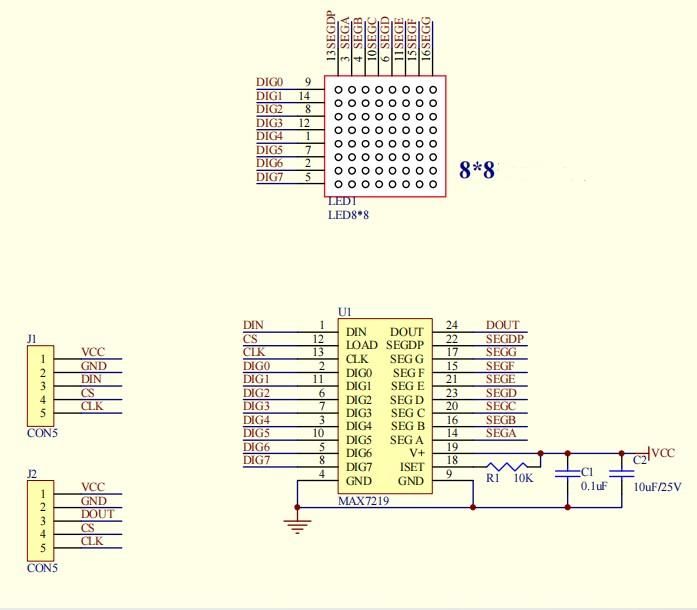The height and width of the screenshot is (610, 697).
Task: Click the CS net label at MAX7219 pin 12
Action: tap(250, 339)
